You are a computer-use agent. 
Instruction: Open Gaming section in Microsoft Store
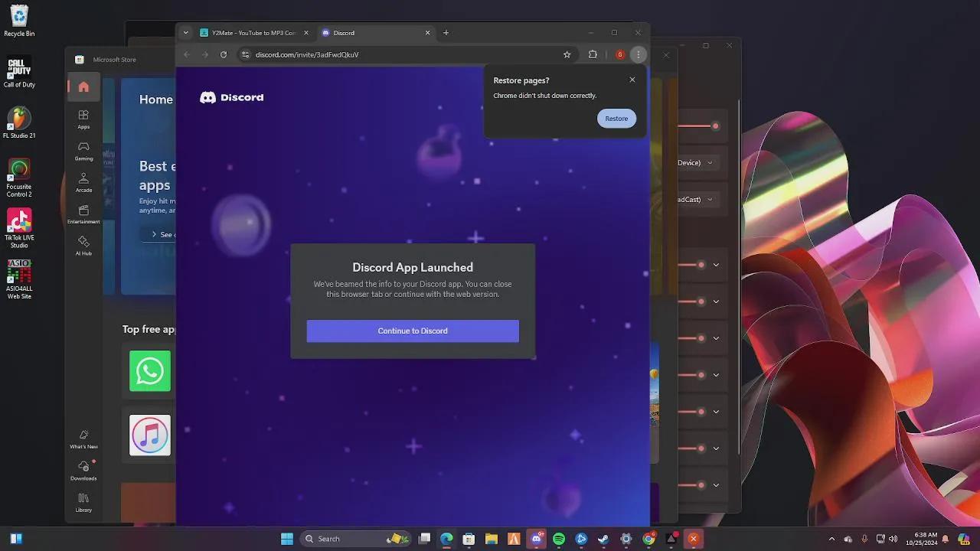pyautogui.click(x=83, y=150)
